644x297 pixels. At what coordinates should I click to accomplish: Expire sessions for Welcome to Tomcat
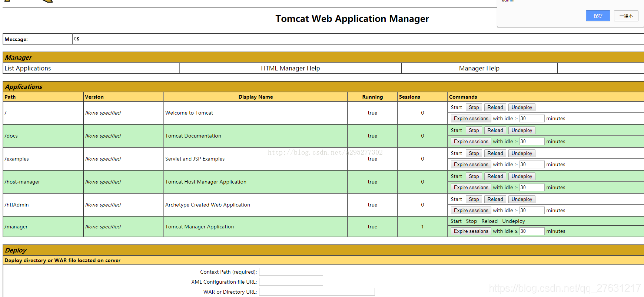click(471, 119)
